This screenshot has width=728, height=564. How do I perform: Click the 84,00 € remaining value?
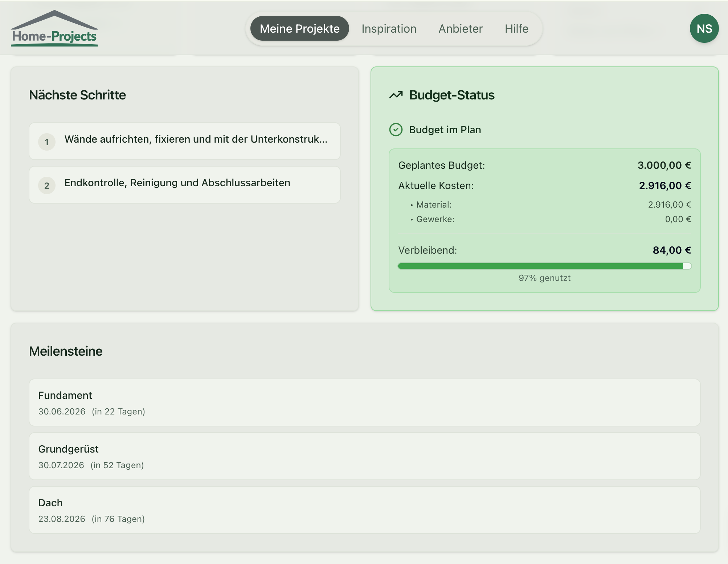[x=672, y=250]
